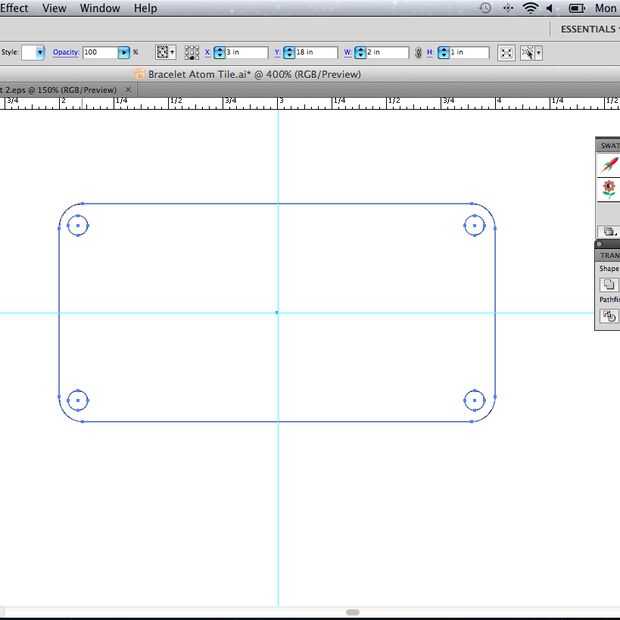
Task: Click the Swatches panel tab
Action: (x=610, y=146)
